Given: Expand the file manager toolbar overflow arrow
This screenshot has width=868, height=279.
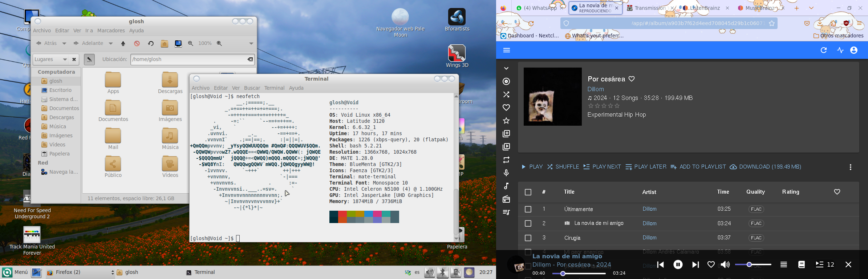Looking at the screenshot, I should tap(251, 44).
